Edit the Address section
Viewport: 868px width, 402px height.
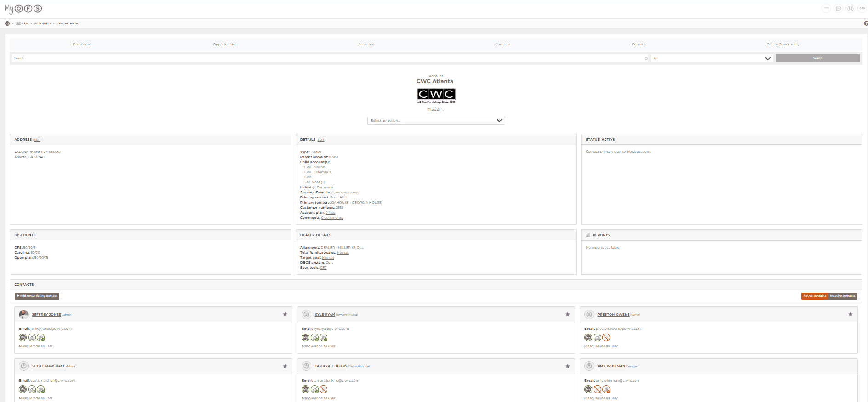tap(37, 140)
